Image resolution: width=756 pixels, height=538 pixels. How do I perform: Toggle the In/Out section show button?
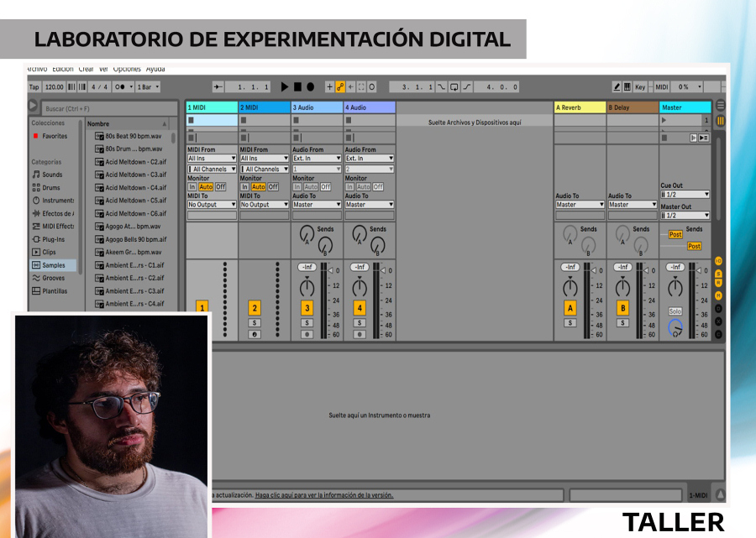tap(718, 261)
